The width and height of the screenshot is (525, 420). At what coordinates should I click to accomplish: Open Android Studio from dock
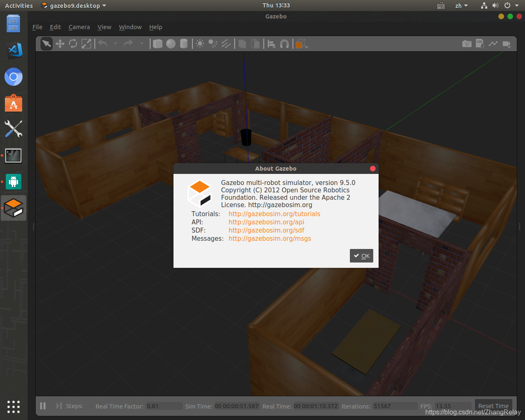14,182
